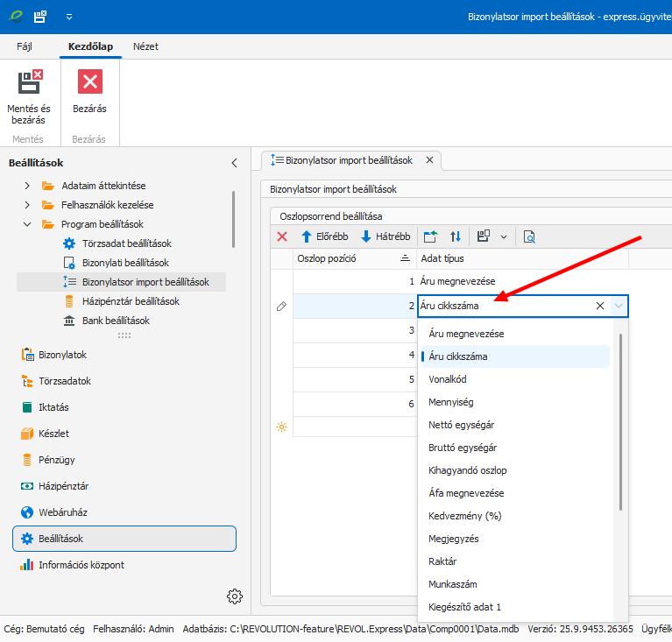Collapse the Program beállítások tree folder
672x642 pixels.
pos(27,224)
